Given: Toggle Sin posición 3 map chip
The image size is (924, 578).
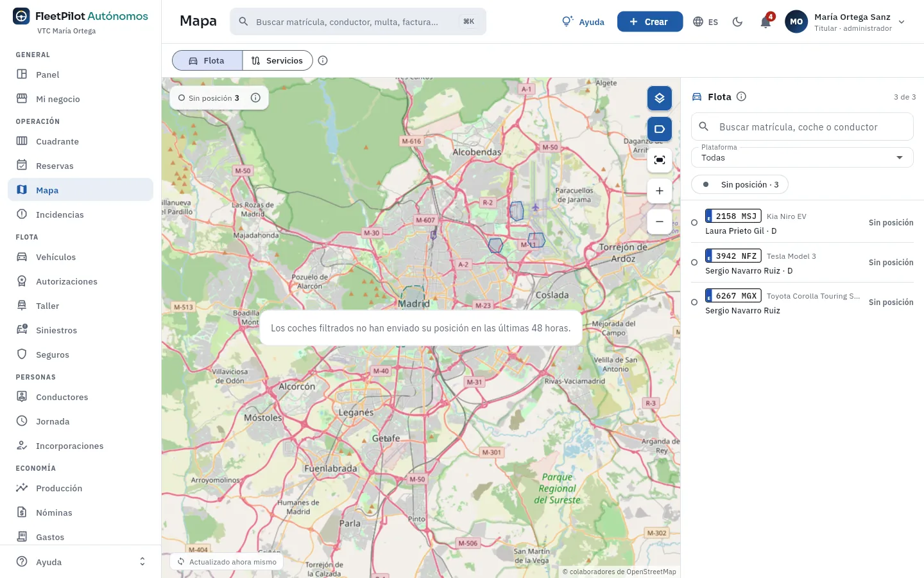Looking at the screenshot, I should [x=209, y=98].
